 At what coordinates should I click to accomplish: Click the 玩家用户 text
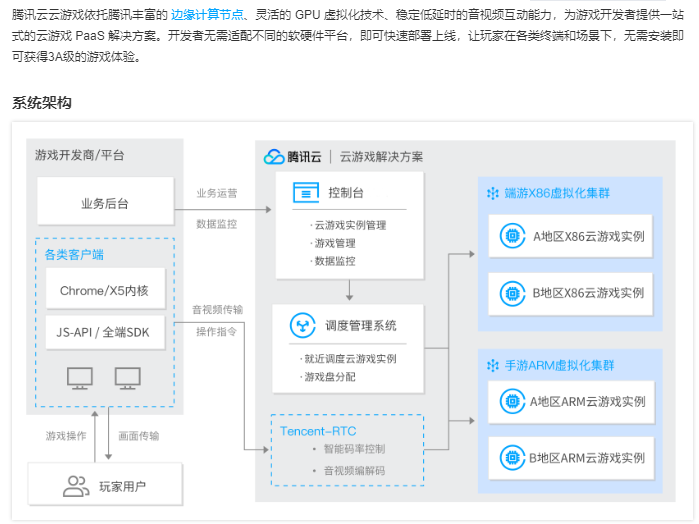click(122, 487)
